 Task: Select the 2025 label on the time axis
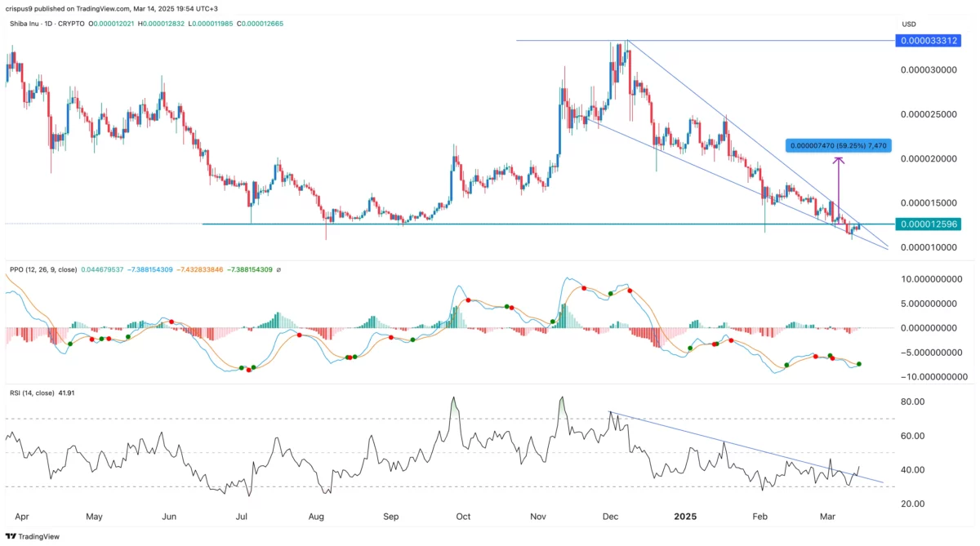point(683,517)
